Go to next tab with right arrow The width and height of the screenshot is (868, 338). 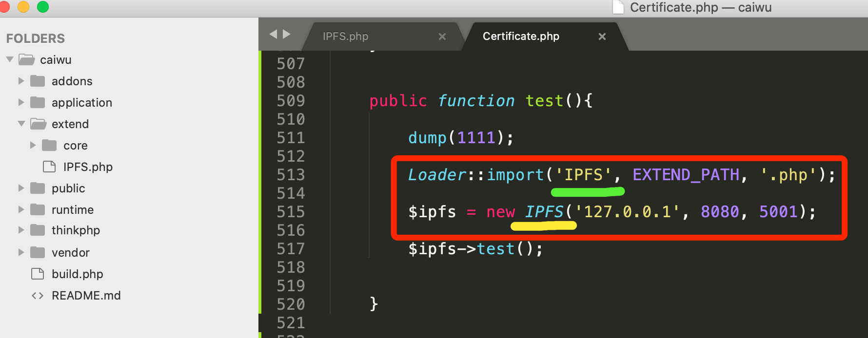[287, 34]
